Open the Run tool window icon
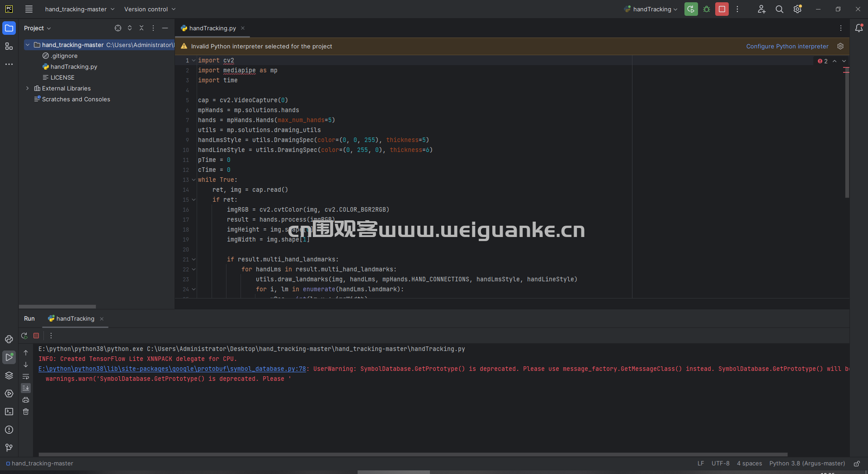The width and height of the screenshot is (868, 474). 9,357
